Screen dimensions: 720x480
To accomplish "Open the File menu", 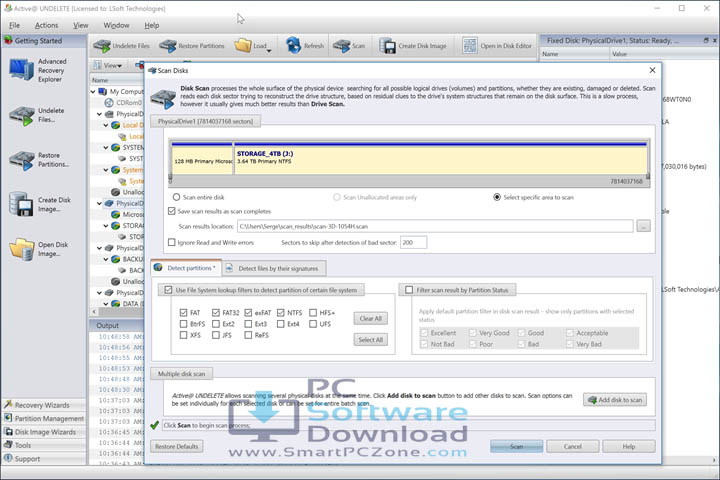I will coord(15,25).
